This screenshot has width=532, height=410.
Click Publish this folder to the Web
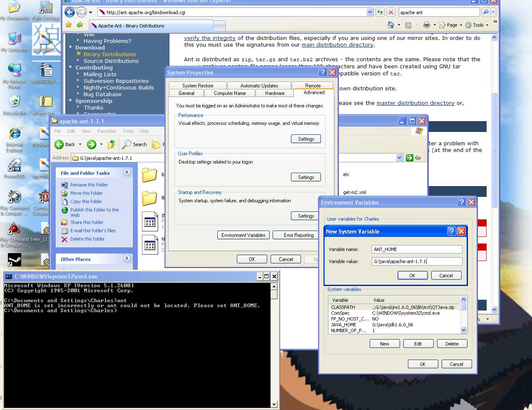point(94,212)
